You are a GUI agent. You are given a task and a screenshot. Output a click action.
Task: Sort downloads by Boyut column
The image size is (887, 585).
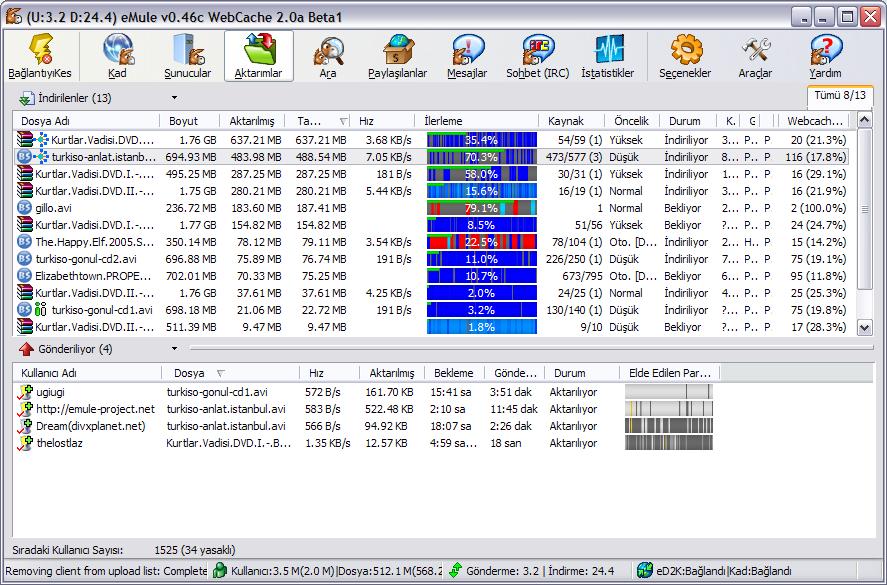[x=190, y=121]
